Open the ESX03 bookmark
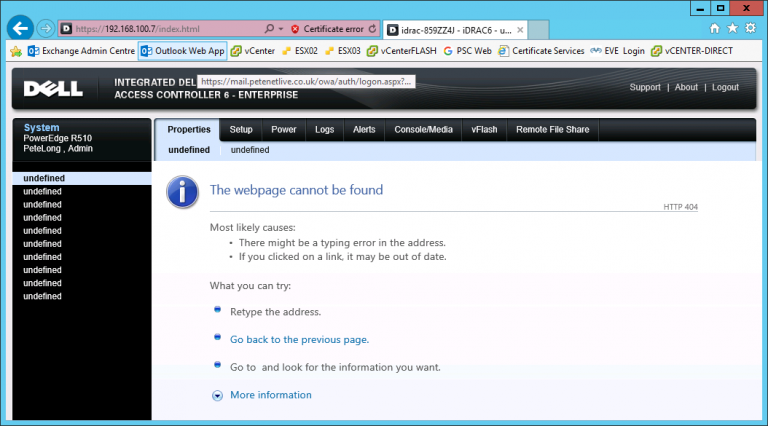Viewport: 768px width, 426px height. tap(343, 51)
